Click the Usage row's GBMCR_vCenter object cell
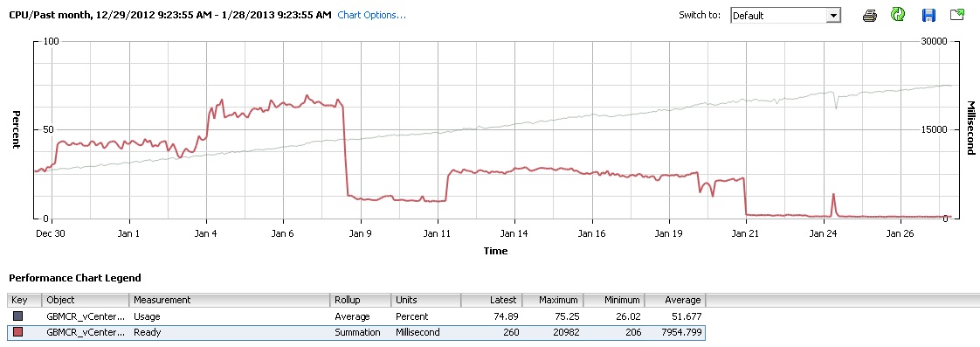The height and width of the screenshot is (347, 980). (85, 316)
